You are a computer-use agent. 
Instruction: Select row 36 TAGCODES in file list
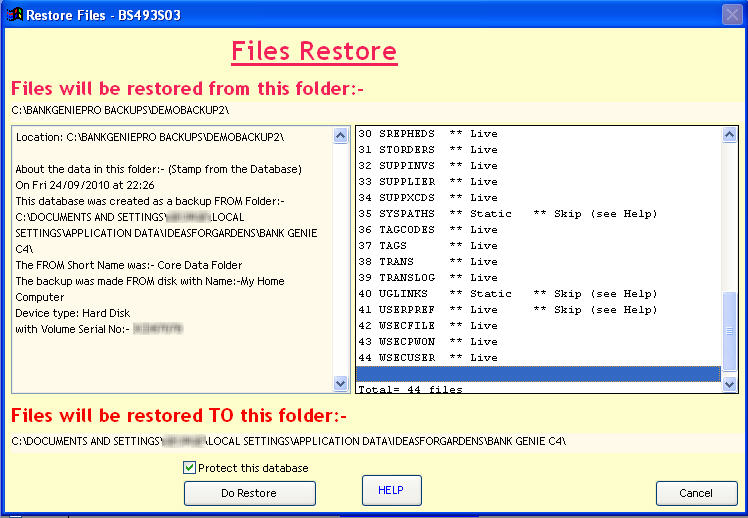coord(539,230)
